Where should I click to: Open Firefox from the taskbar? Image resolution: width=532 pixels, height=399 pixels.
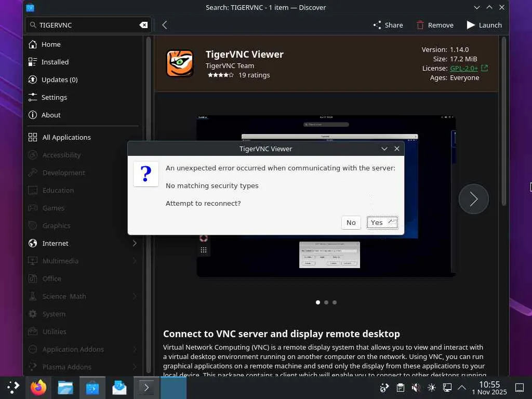38,388
